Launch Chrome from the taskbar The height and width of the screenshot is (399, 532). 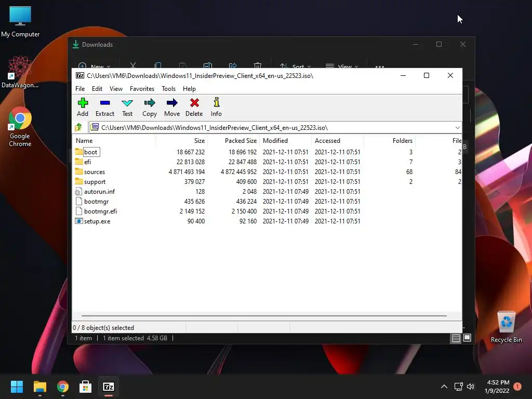pos(63,387)
